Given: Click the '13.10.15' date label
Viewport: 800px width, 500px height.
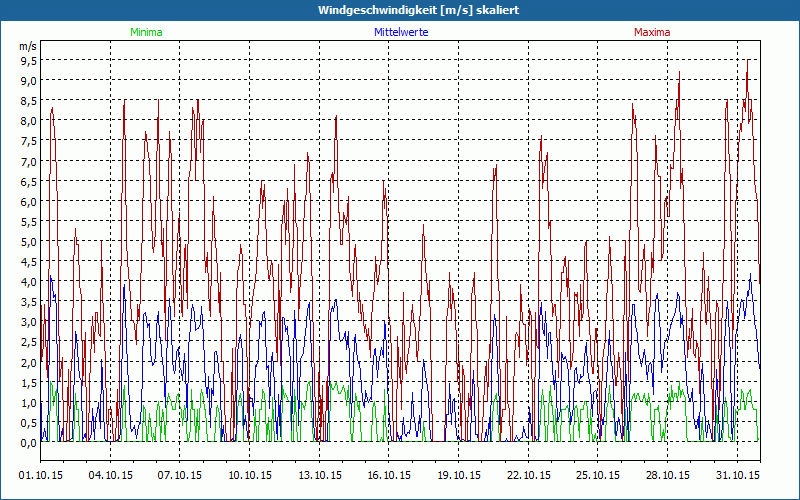Looking at the screenshot, I should click(x=320, y=476).
